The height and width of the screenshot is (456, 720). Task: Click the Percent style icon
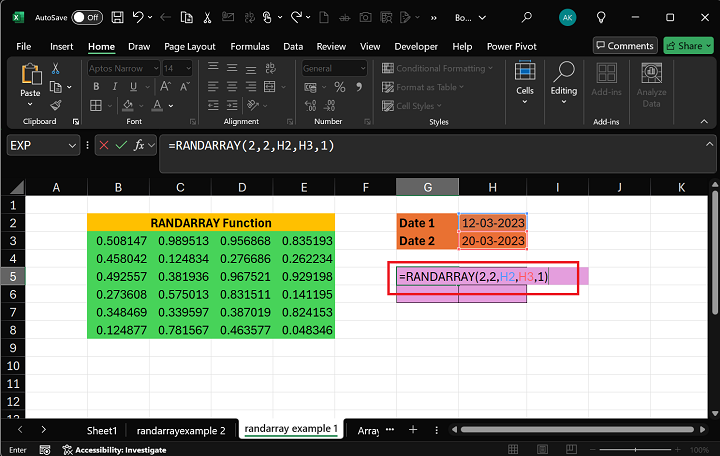click(339, 87)
